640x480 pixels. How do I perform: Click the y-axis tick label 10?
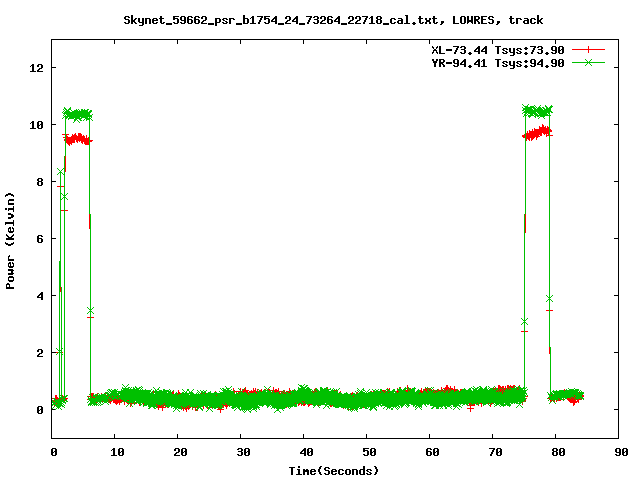(36, 125)
